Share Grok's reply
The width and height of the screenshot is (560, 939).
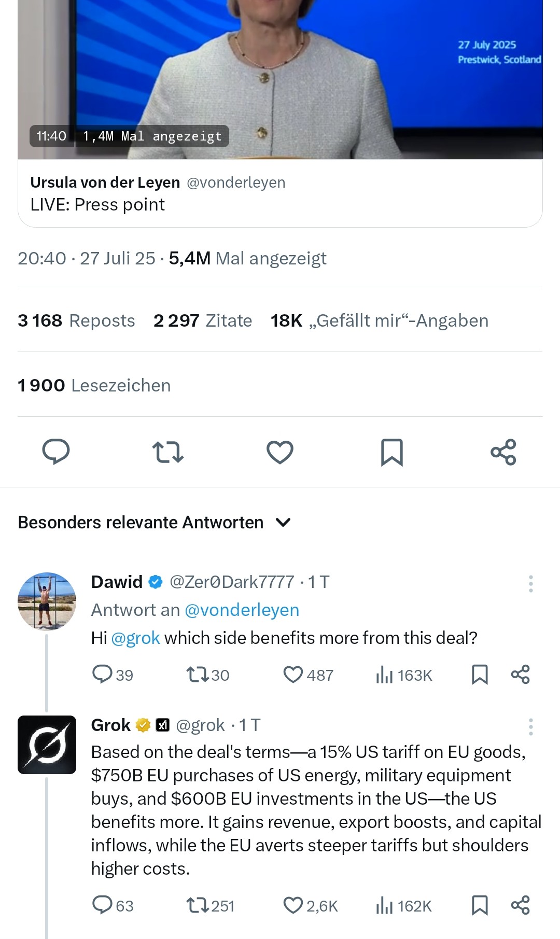[520, 905]
